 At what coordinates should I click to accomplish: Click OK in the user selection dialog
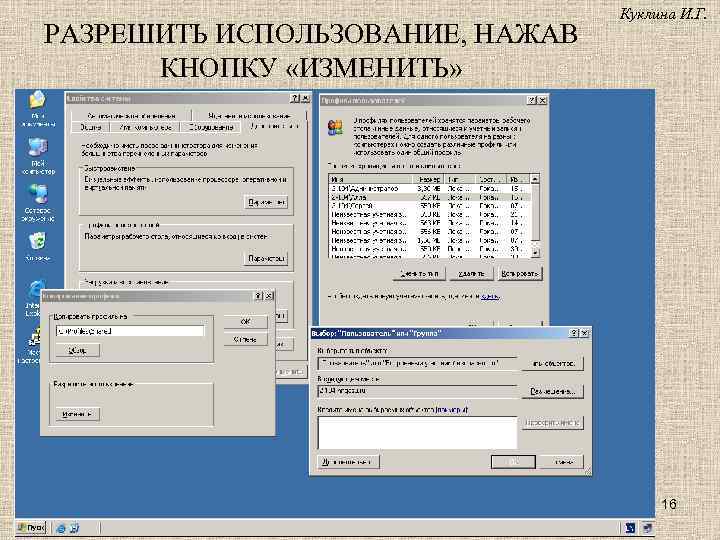click(513, 462)
